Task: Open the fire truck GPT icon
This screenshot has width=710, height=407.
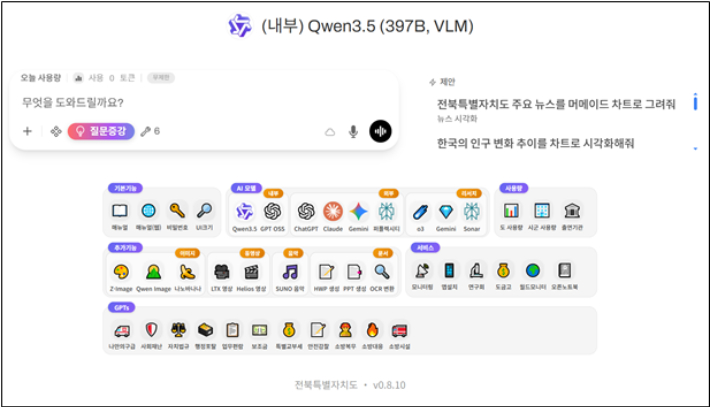Action: point(399,330)
